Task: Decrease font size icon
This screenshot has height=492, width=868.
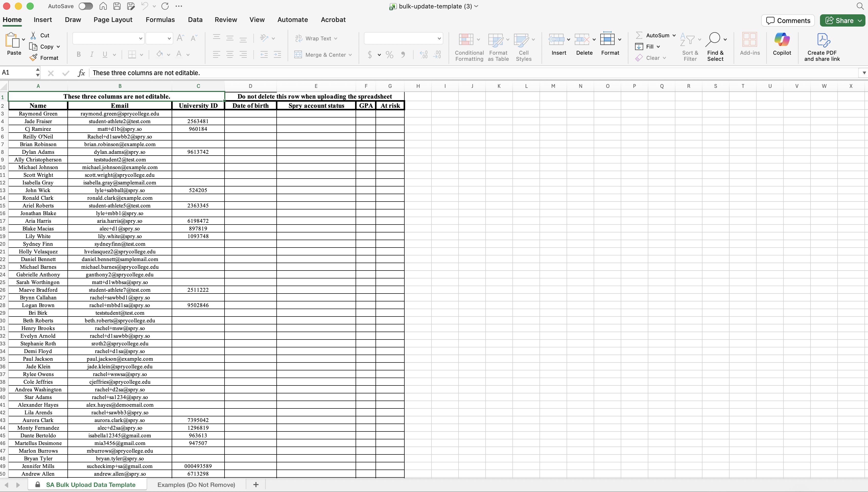Action: coord(194,38)
